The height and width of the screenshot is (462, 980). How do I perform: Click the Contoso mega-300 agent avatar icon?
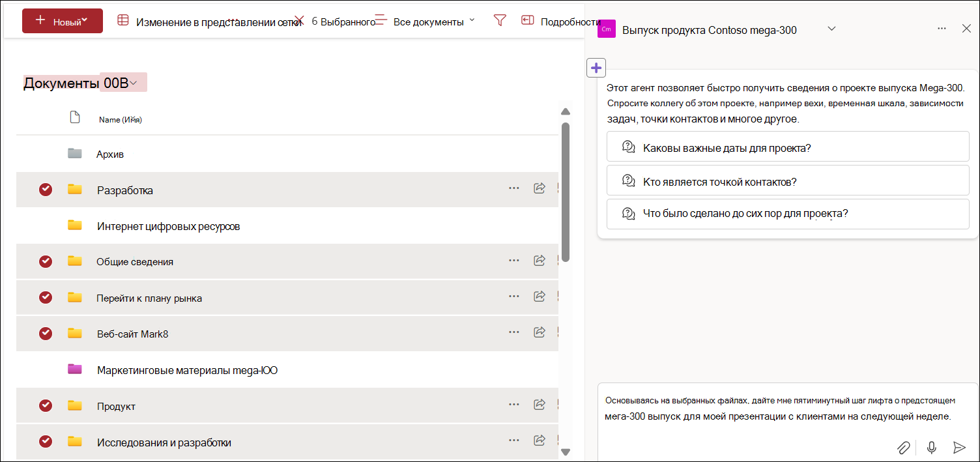click(607, 29)
